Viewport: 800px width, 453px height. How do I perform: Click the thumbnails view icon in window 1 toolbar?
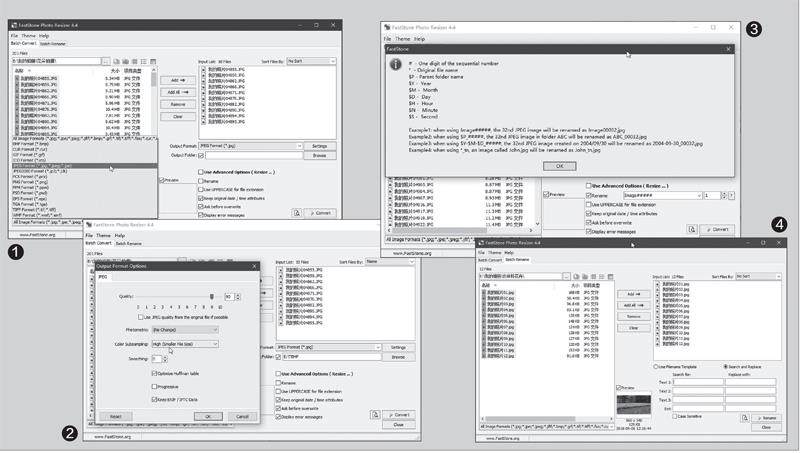click(135, 61)
